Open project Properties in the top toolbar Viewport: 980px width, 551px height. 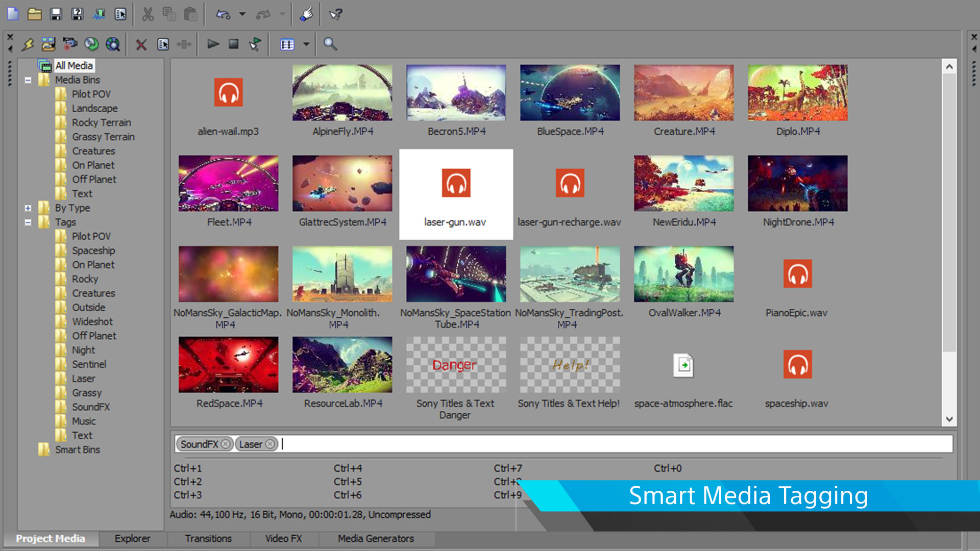pyautogui.click(x=120, y=14)
